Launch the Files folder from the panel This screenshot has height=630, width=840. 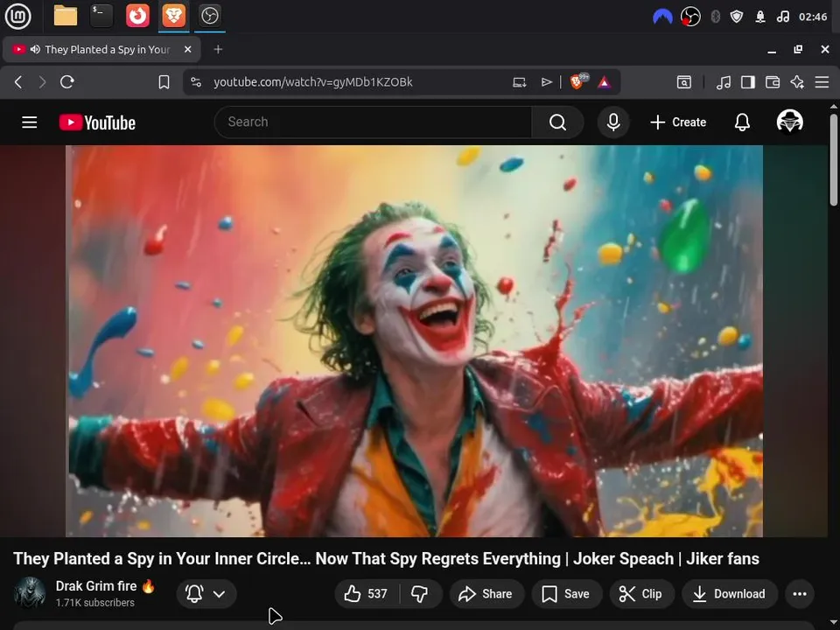click(66, 16)
